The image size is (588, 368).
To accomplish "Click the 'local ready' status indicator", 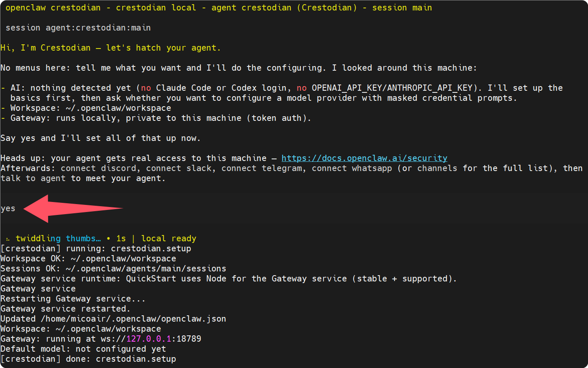I will click(x=169, y=238).
